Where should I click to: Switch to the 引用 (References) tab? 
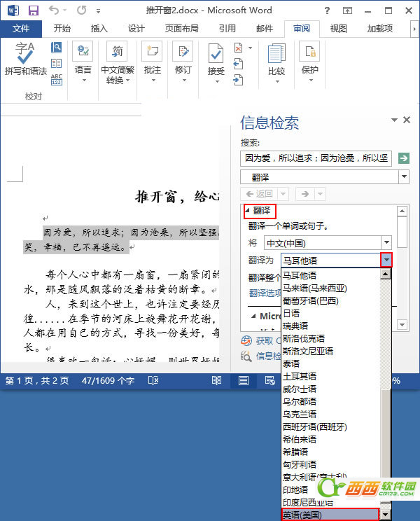click(227, 29)
